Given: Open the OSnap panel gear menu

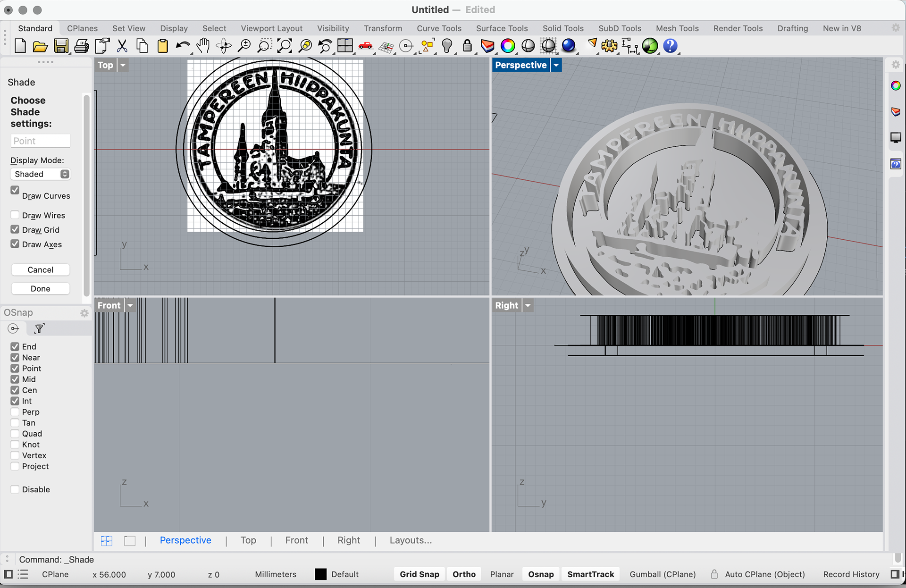Looking at the screenshot, I should tap(84, 313).
